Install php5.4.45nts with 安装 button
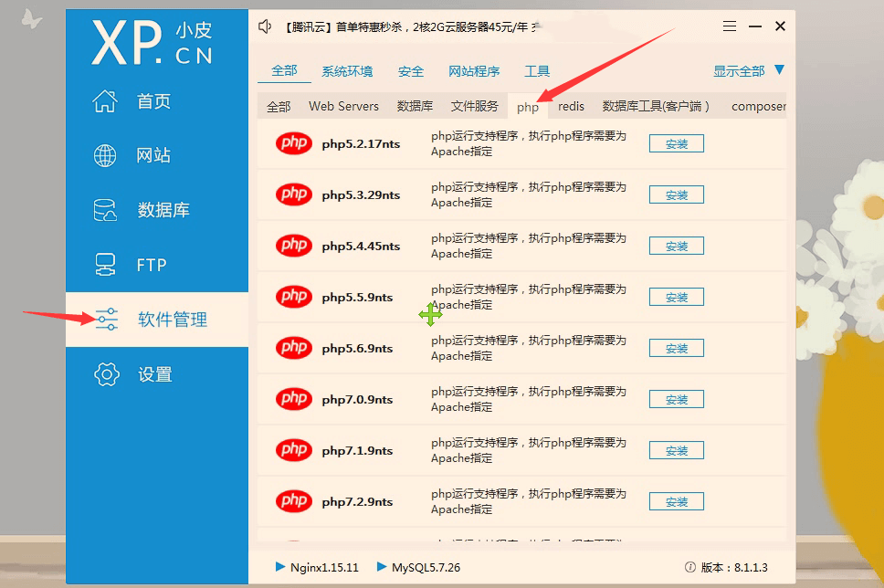The image size is (884, 588). 677,247
